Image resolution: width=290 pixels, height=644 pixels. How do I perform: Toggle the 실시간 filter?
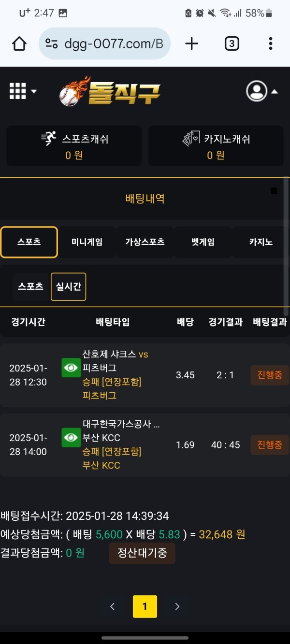pos(68,286)
